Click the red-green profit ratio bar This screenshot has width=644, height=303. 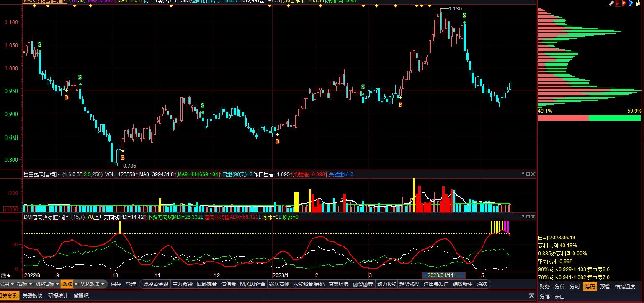[x=589, y=118]
